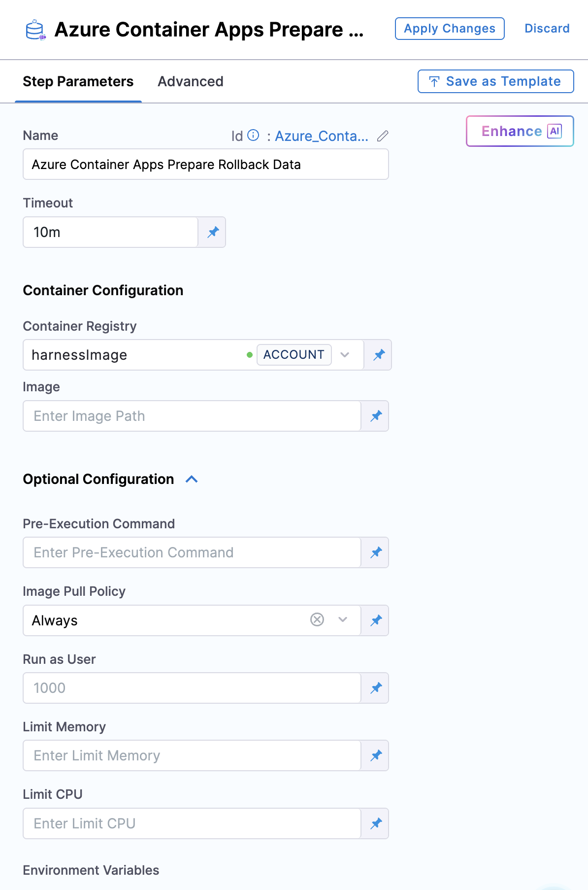This screenshot has width=588, height=890.
Task: Expand the Image Pull Policy dropdown
Action: tap(343, 620)
